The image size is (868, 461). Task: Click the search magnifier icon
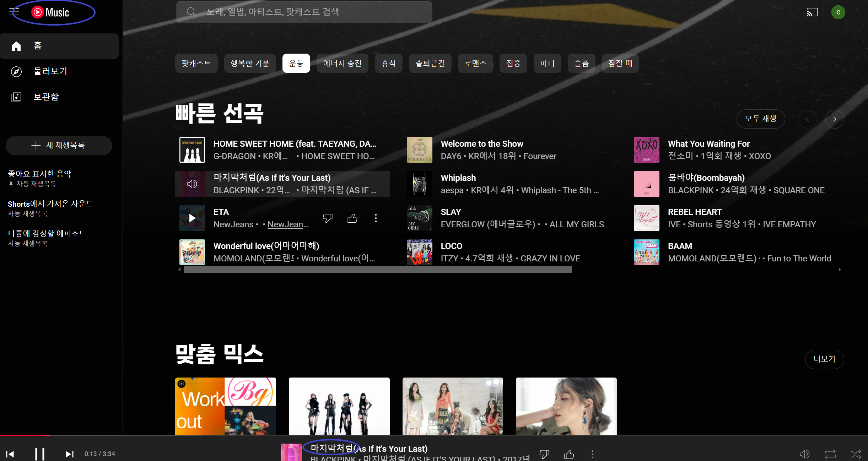point(192,12)
